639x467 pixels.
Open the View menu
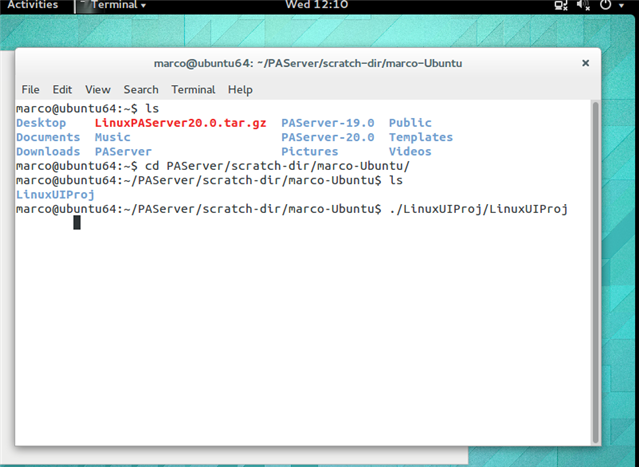coord(97,90)
